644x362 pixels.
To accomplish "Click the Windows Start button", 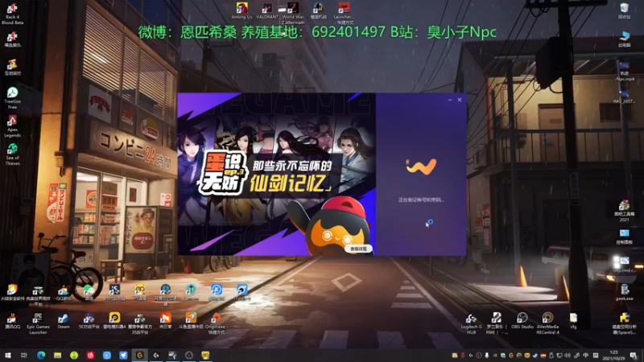I will (7, 356).
